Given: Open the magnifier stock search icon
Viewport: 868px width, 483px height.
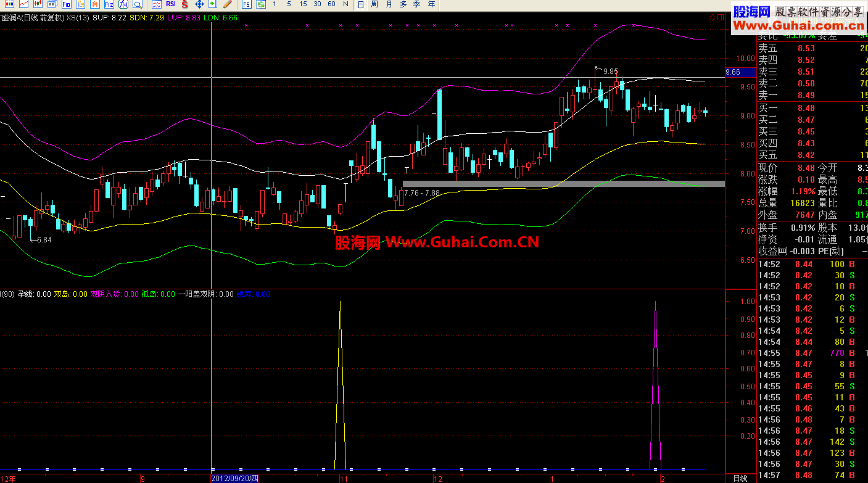Looking at the screenshot, I should click(137, 4).
